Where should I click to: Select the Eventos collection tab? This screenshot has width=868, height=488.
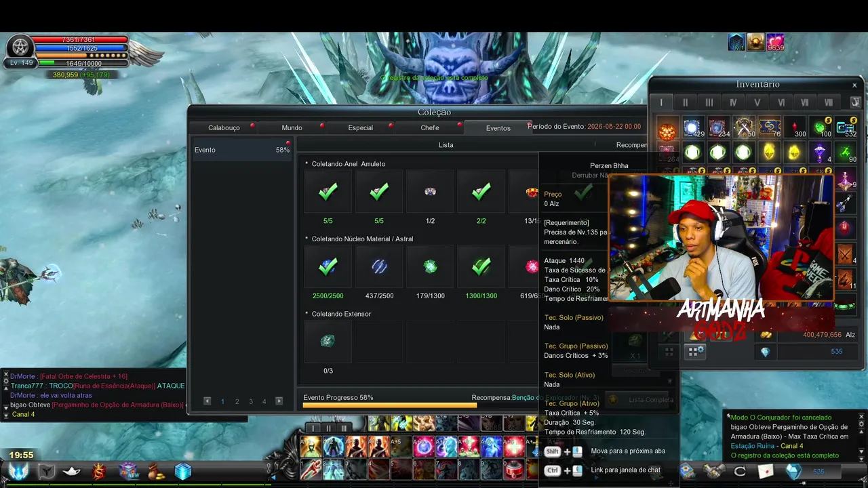pos(498,128)
